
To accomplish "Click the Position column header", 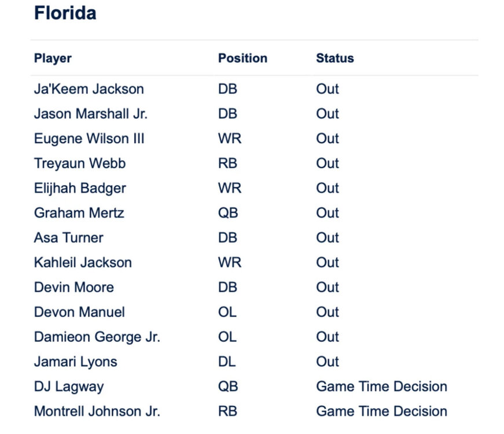I will click(242, 58).
